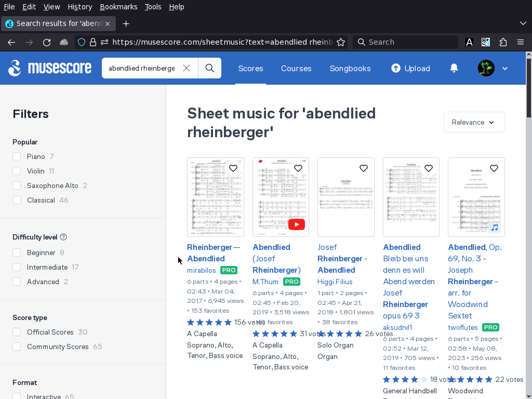Open thumbnail of Woodwind Sextet score
This screenshot has width=532, height=399.
click(476, 197)
